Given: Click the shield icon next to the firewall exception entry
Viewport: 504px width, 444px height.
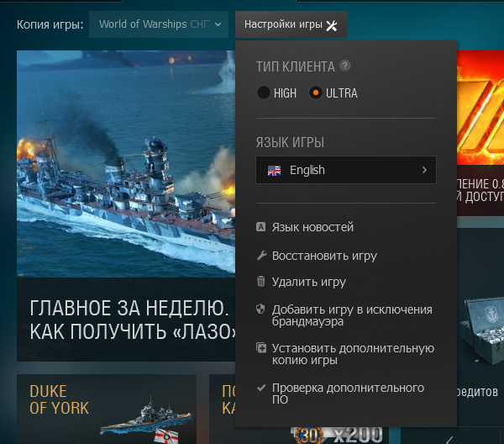Looking at the screenshot, I should 260,309.
